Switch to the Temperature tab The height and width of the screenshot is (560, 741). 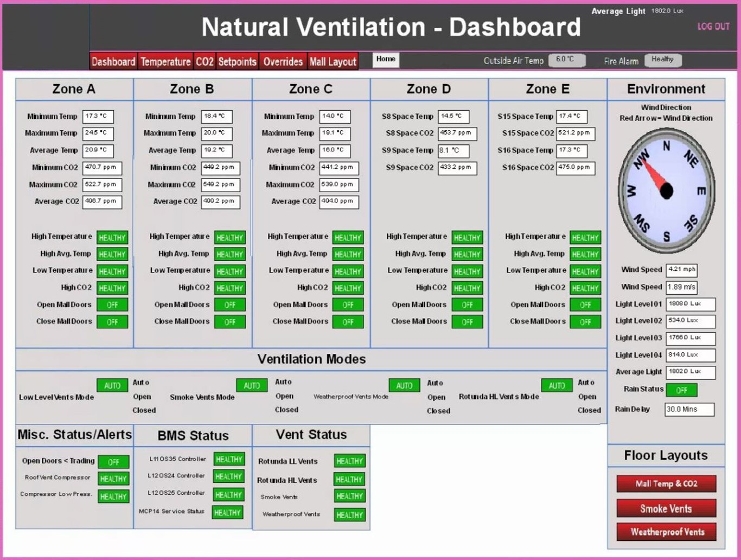165,61
